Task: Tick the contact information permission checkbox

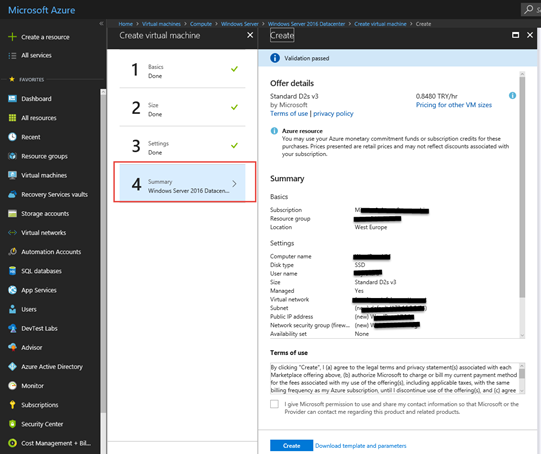Action: pos(274,404)
